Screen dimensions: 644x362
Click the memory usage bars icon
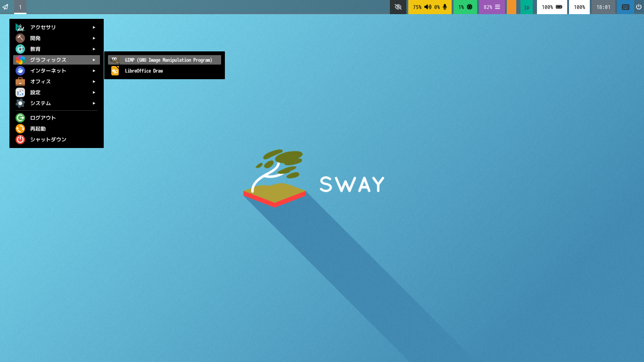click(497, 7)
